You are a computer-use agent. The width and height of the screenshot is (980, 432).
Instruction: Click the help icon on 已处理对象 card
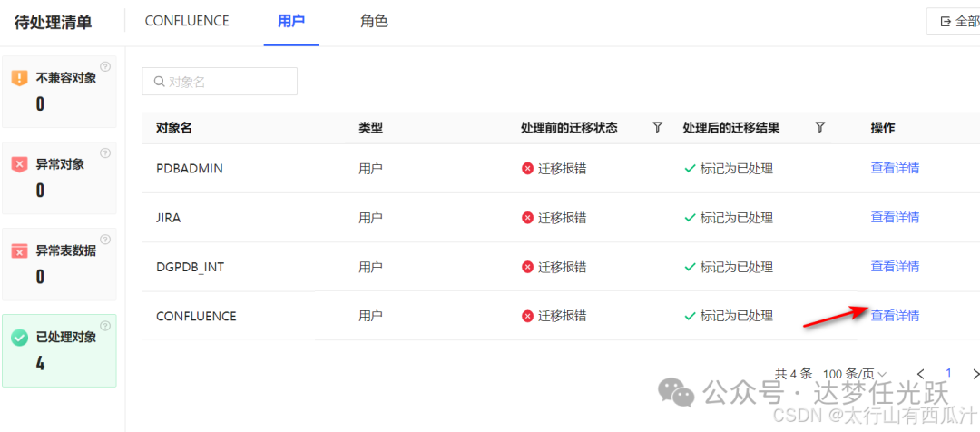pos(105,326)
